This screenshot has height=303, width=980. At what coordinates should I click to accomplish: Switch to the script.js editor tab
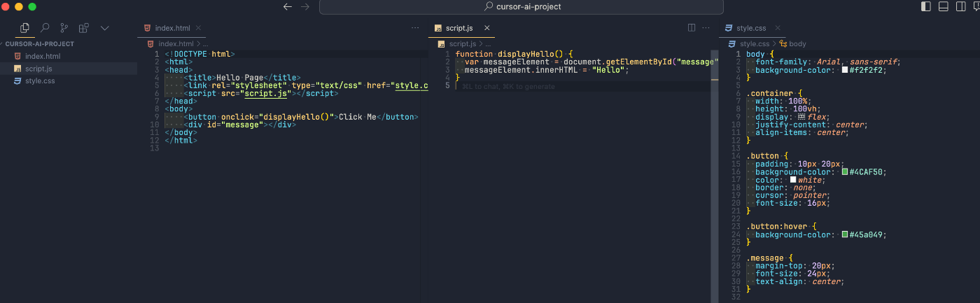point(460,28)
